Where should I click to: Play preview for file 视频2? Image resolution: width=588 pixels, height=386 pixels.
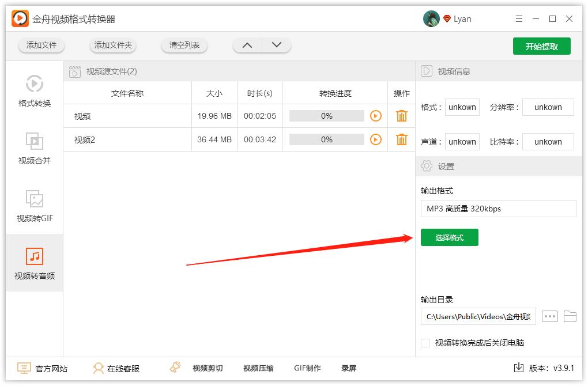376,139
